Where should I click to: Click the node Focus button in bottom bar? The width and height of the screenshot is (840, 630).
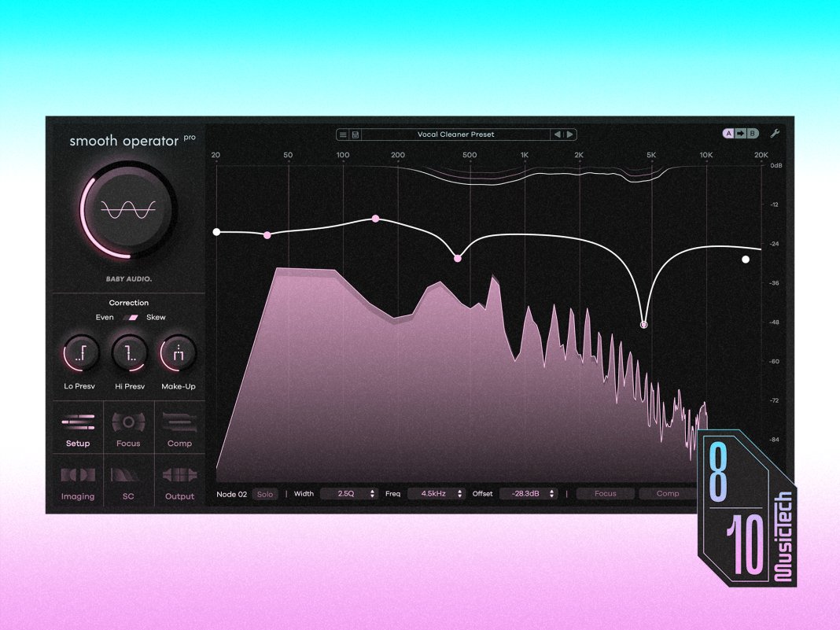pyautogui.click(x=606, y=493)
